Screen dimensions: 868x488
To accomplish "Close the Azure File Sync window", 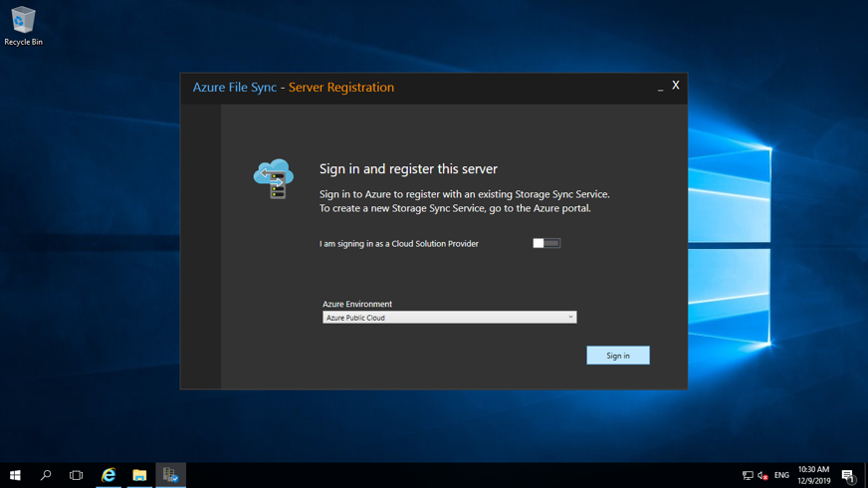I will pos(675,86).
